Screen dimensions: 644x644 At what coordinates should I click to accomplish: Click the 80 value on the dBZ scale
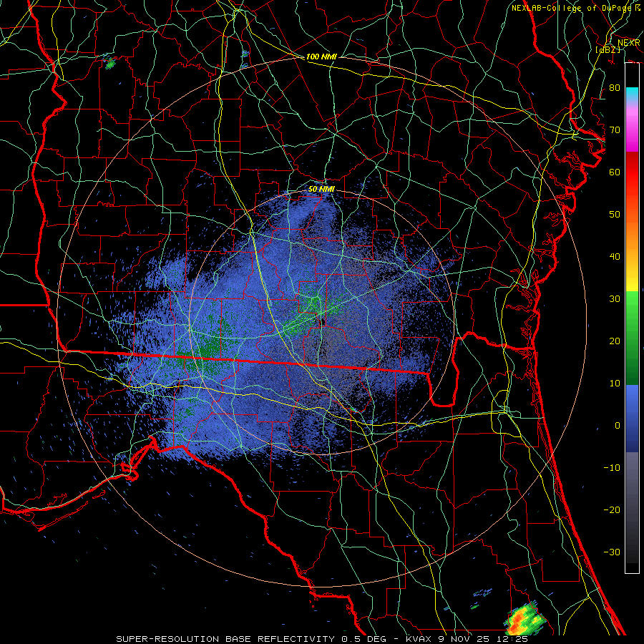(615, 87)
